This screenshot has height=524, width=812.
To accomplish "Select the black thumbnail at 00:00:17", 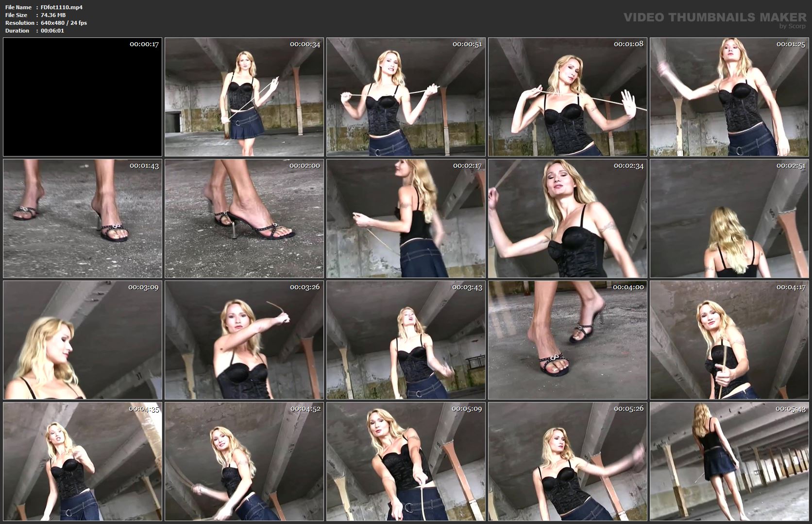I will click(x=83, y=97).
